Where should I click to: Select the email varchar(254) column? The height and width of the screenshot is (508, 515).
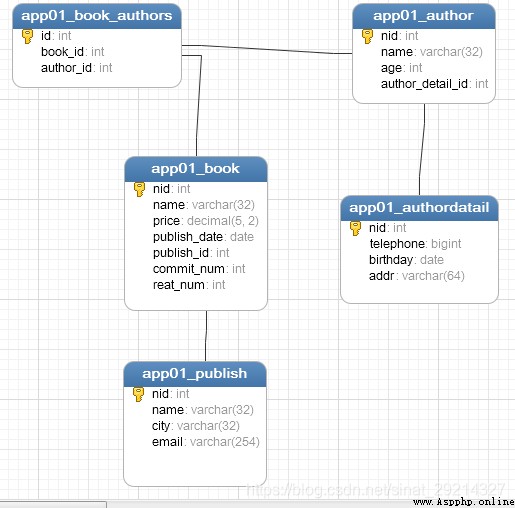click(x=206, y=442)
